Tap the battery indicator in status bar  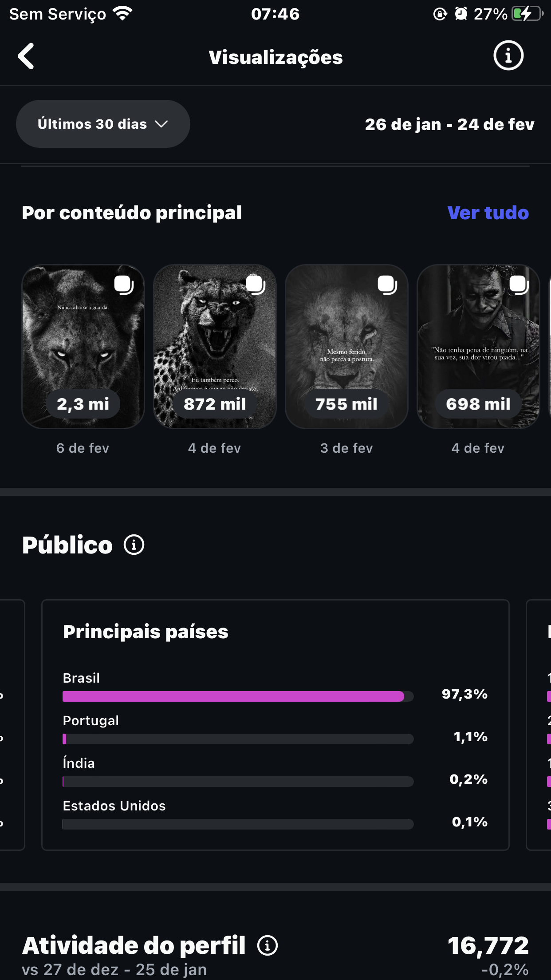point(527,14)
